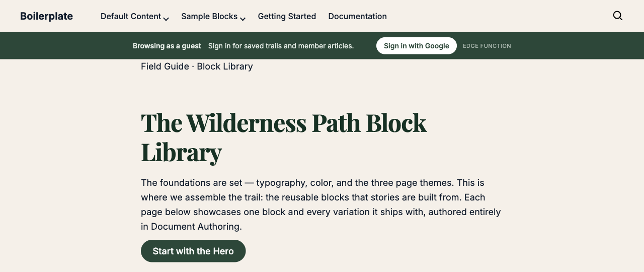Open the site search magnifier icon

tap(618, 16)
